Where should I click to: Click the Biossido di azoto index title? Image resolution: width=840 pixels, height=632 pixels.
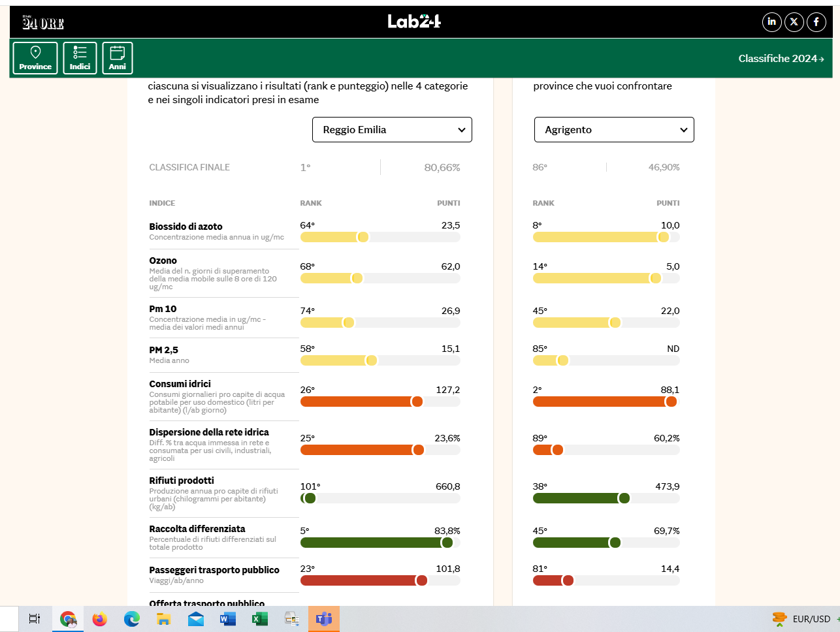186,227
